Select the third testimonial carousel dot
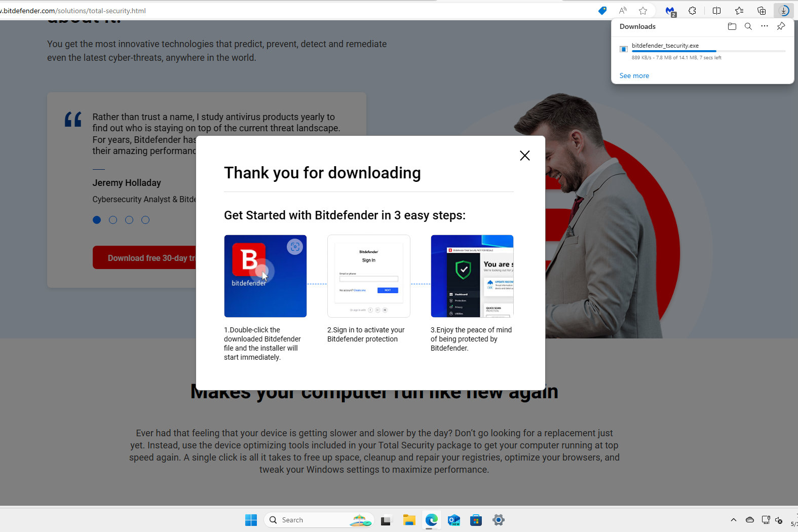This screenshot has width=798, height=532. (129, 220)
